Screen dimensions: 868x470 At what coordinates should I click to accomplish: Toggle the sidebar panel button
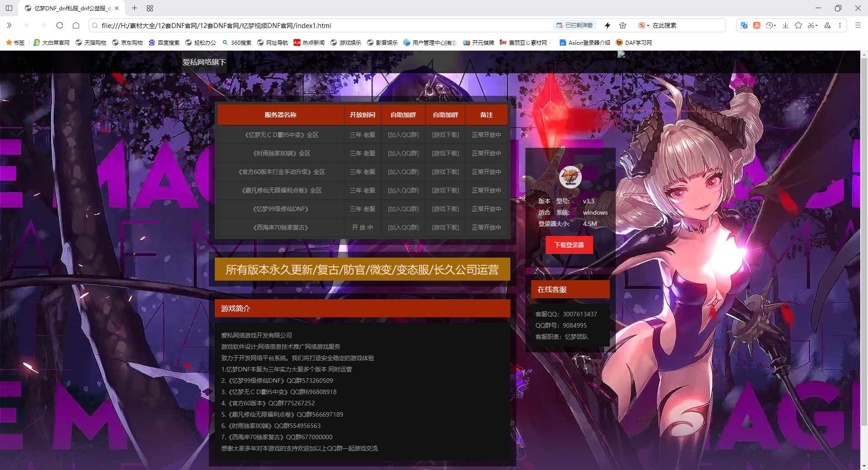pyautogui.click(x=9, y=8)
